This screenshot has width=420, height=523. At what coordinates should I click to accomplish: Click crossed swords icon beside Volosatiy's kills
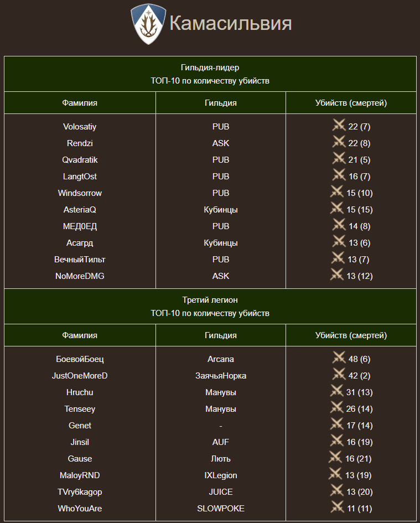pyautogui.click(x=339, y=126)
